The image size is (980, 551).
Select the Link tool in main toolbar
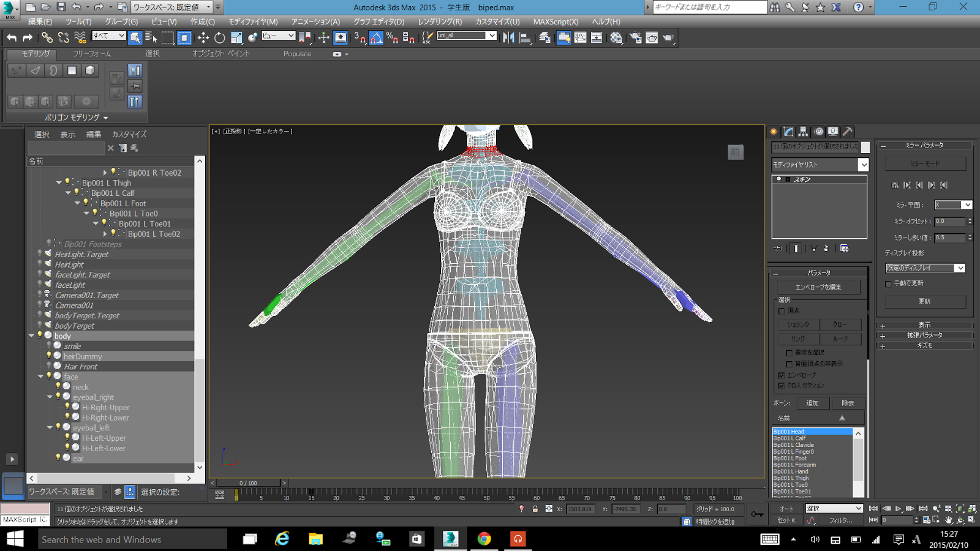tap(47, 37)
